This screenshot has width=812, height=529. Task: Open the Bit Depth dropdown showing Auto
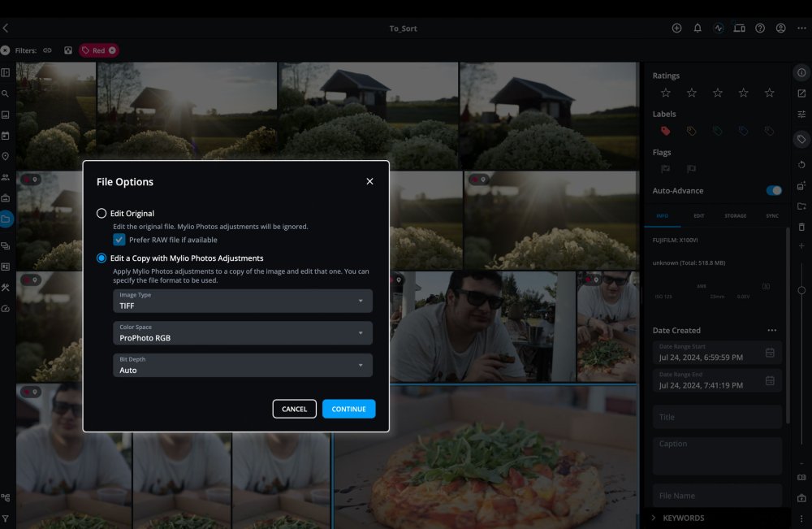point(242,366)
